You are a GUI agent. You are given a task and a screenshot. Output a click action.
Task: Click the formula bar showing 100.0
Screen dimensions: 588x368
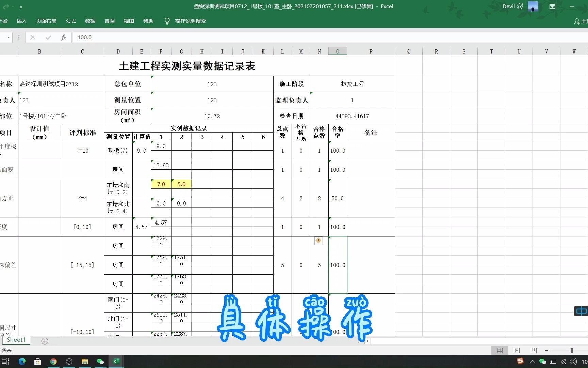pos(330,37)
